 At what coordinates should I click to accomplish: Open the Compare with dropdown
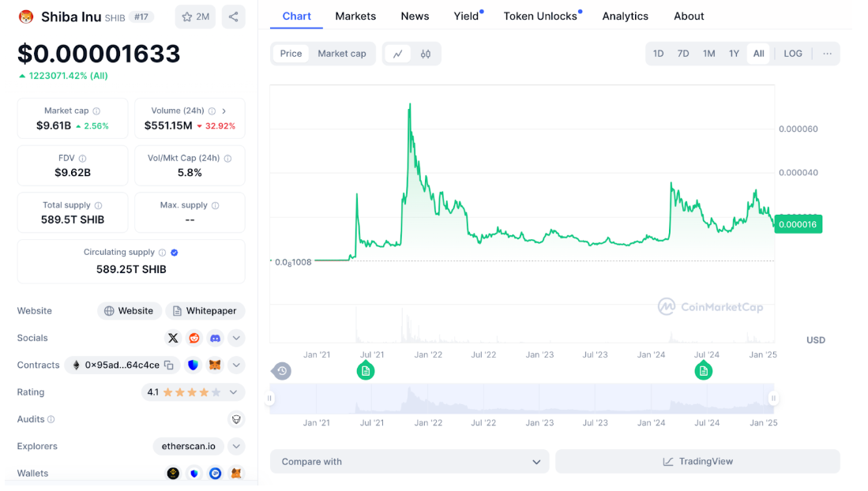coord(409,462)
